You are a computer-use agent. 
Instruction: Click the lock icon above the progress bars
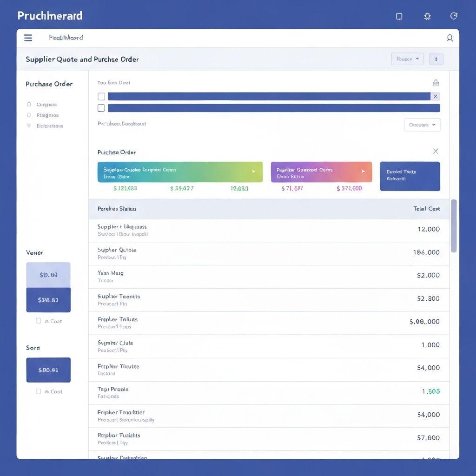pos(436,82)
